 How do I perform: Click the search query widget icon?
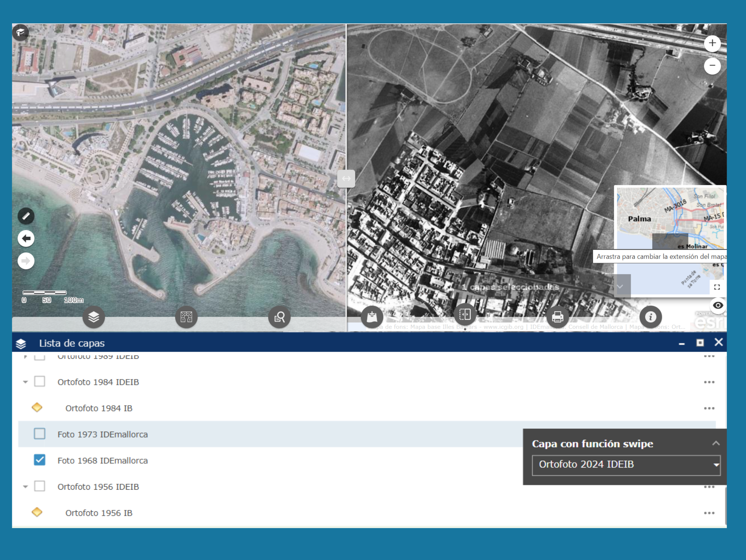(279, 317)
